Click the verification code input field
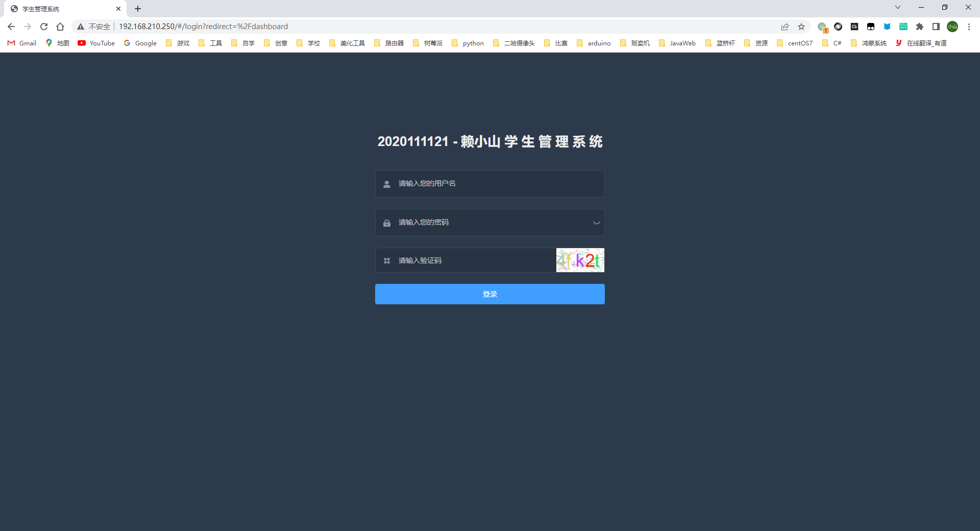Image resolution: width=980 pixels, height=531 pixels. click(x=470, y=260)
